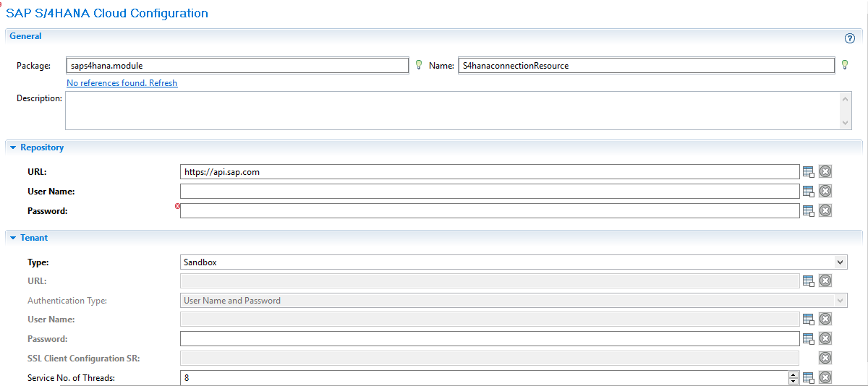Click the lightbulb icon next to Package field
Screen dimensions: 868x386
pos(418,65)
